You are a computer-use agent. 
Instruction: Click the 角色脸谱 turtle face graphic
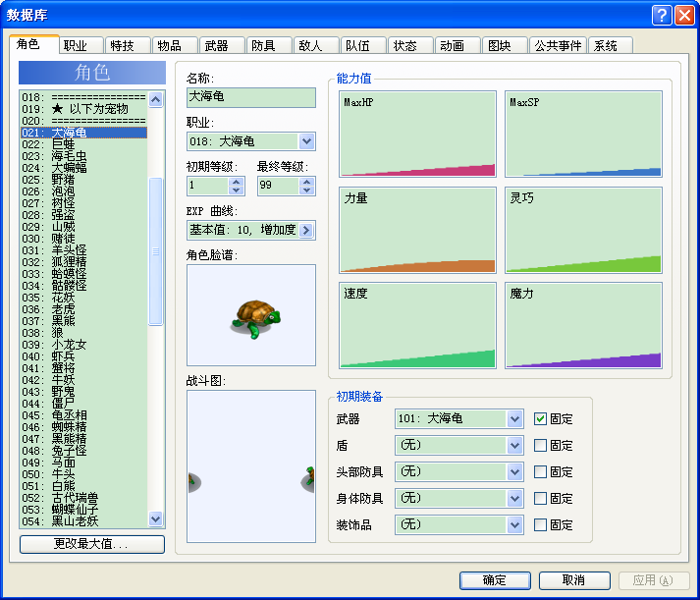click(251, 315)
